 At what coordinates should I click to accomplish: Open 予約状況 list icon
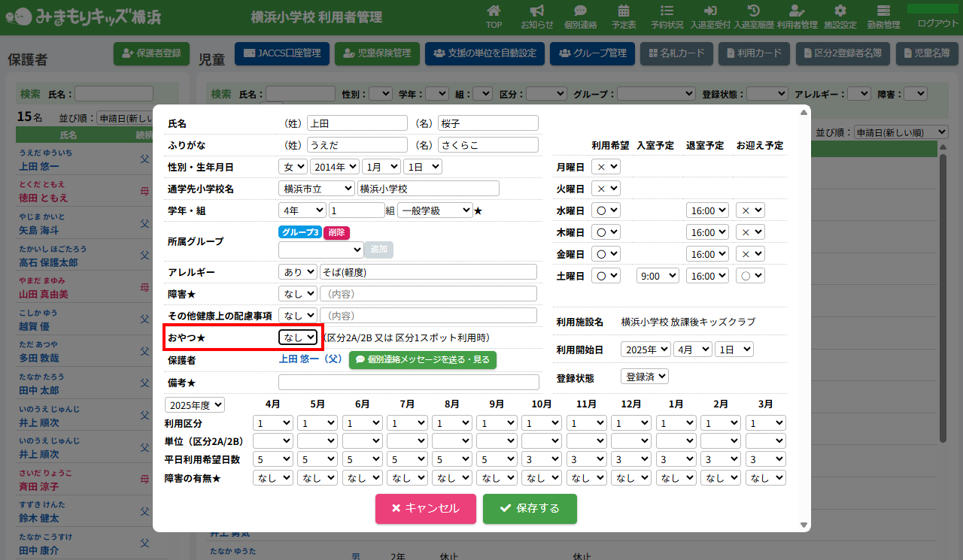(667, 17)
